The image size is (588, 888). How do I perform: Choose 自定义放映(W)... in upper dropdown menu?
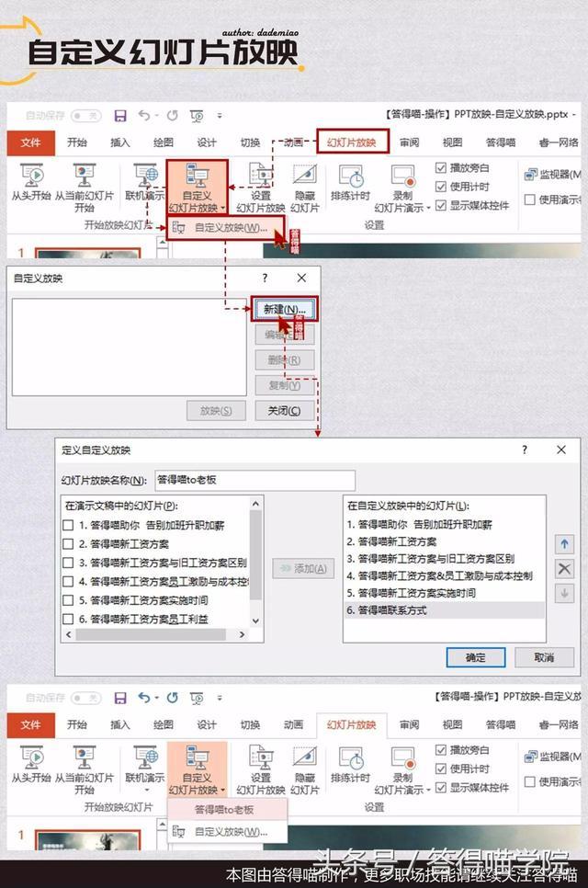pos(225,228)
